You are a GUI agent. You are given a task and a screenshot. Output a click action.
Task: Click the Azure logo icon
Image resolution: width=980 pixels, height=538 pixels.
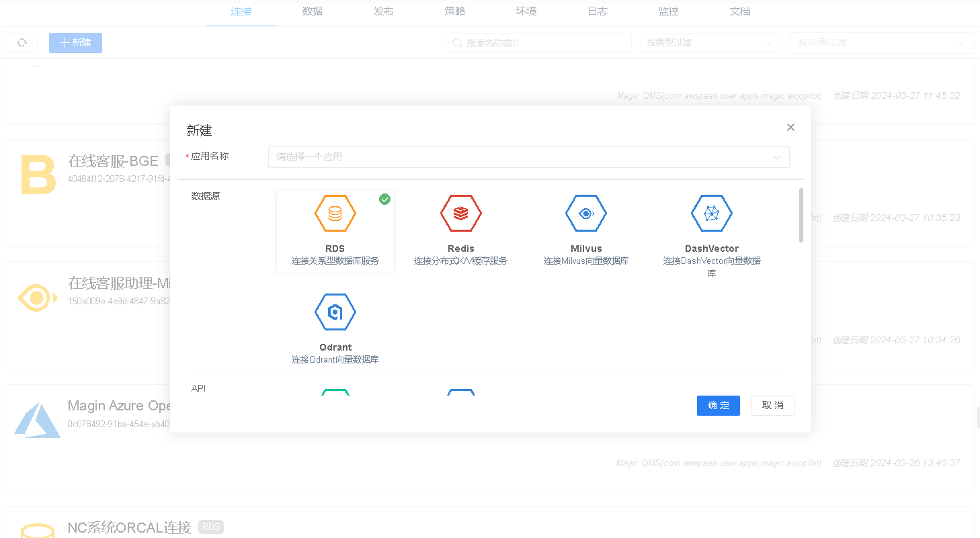[38, 420]
